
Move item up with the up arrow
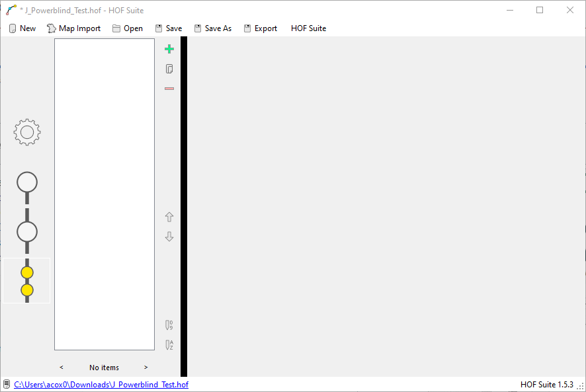pyautogui.click(x=169, y=217)
